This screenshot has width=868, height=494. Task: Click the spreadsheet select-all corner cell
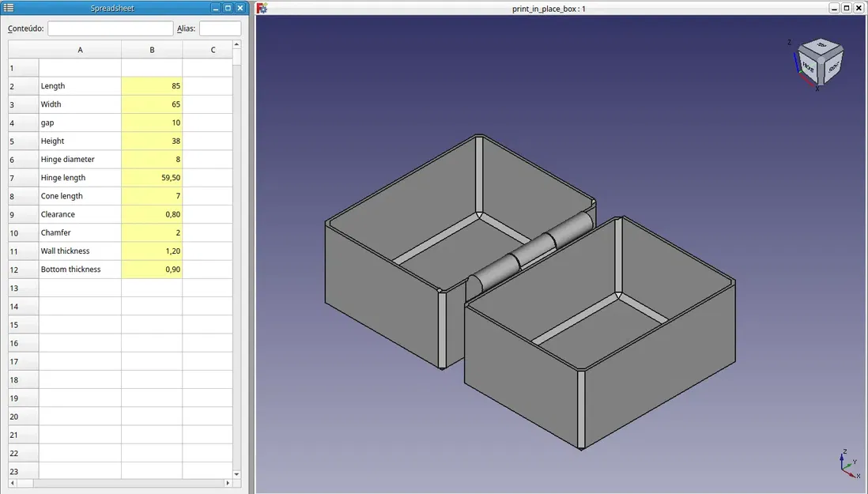pyautogui.click(x=23, y=50)
